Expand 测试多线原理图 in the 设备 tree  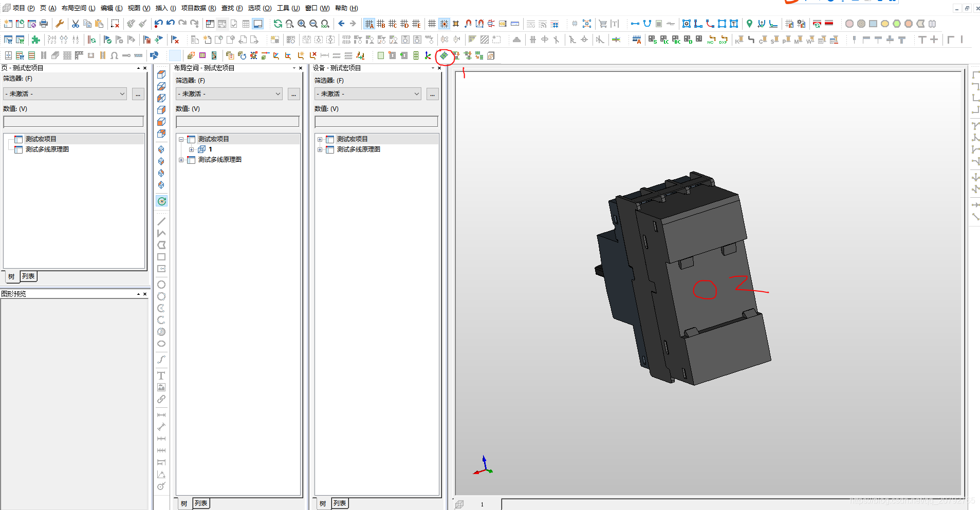(320, 149)
